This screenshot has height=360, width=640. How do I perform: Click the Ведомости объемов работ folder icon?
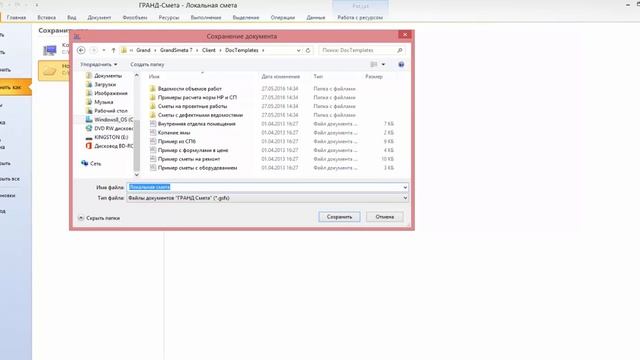tap(153, 89)
